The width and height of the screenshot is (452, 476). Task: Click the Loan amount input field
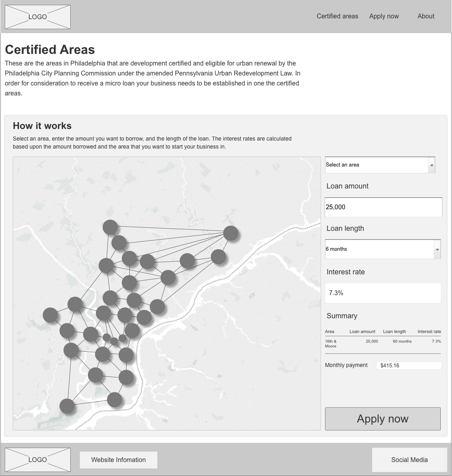point(383,207)
